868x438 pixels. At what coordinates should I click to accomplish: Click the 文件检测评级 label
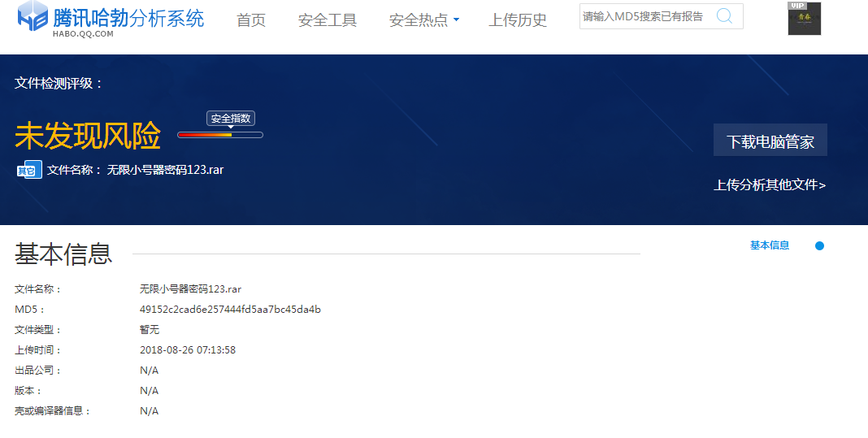pos(59,84)
